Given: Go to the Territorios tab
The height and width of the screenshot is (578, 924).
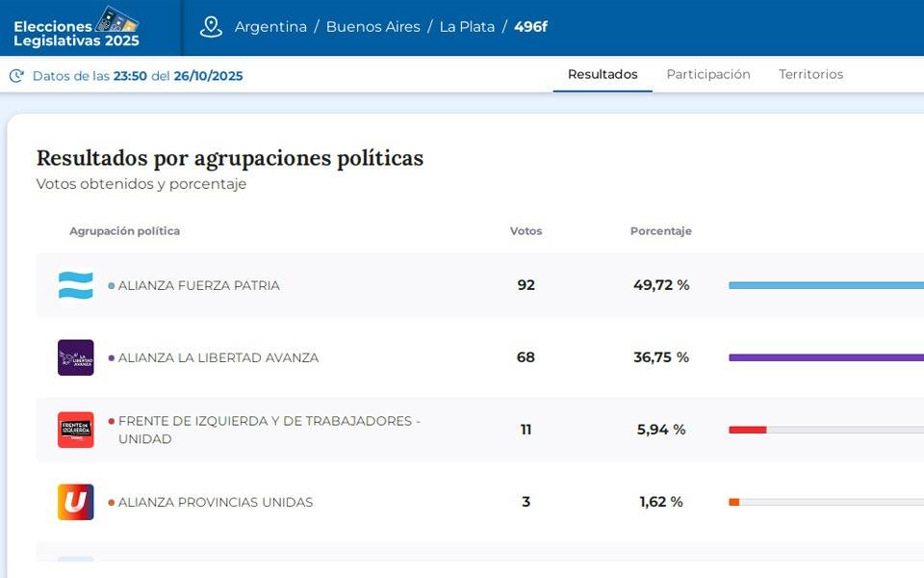Looking at the screenshot, I should coord(810,74).
